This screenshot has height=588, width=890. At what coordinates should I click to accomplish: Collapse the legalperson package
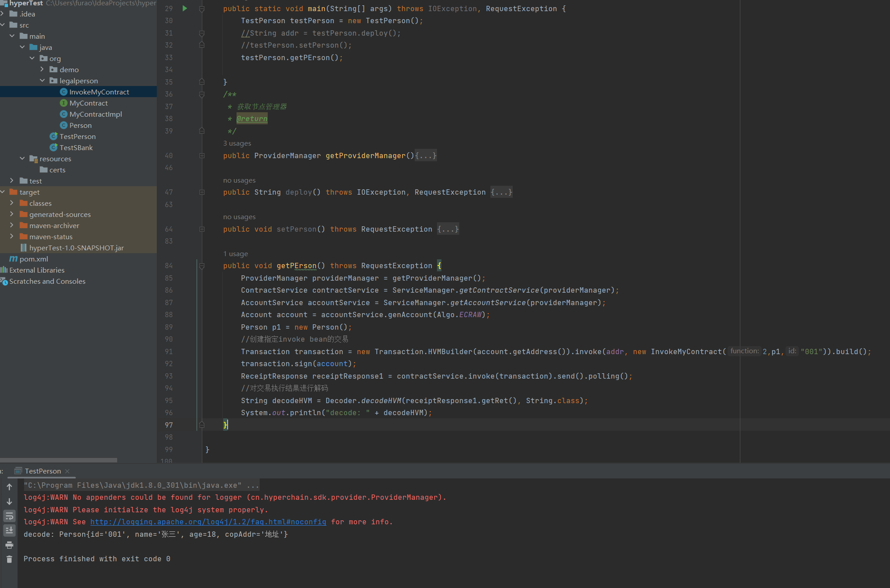[42, 81]
